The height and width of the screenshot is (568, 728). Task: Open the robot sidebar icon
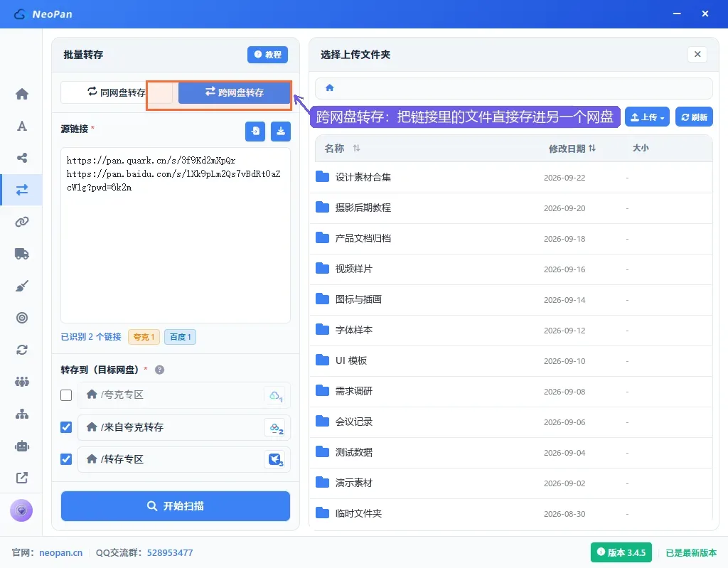(22, 446)
